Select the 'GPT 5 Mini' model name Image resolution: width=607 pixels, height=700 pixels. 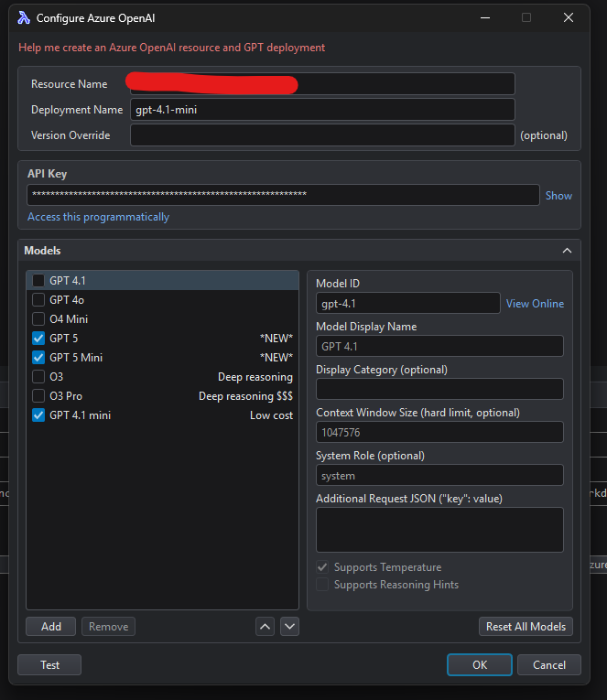[x=76, y=358]
